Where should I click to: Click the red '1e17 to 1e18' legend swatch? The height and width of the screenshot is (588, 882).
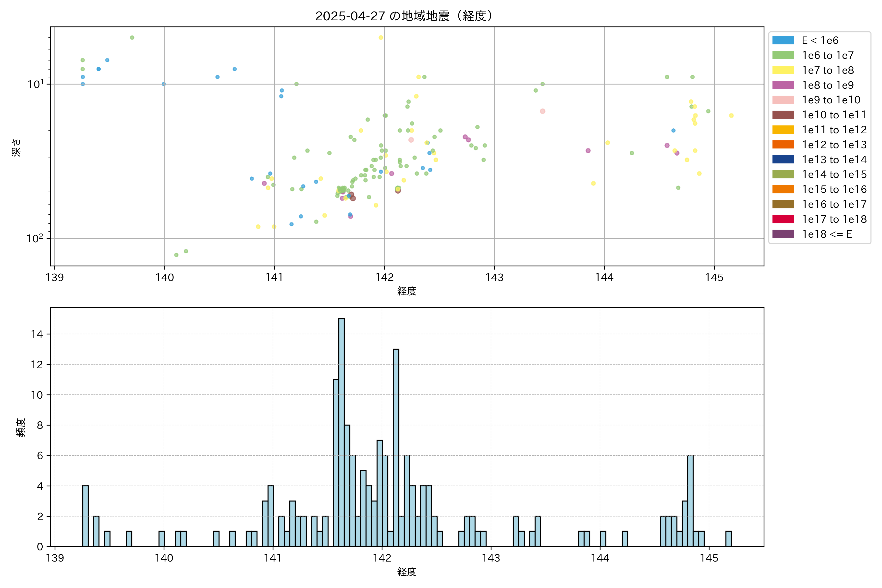click(x=783, y=219)
